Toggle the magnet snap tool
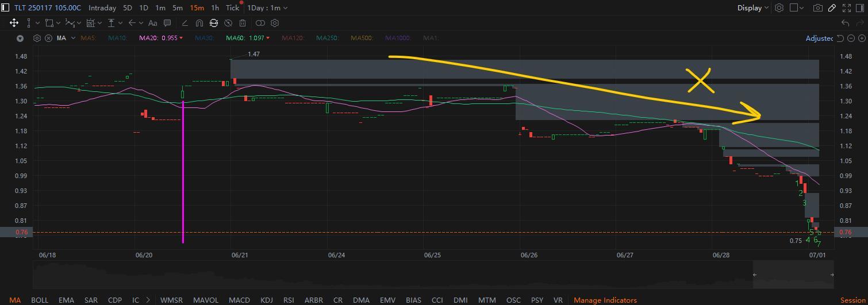This screenshot has width=868, height=305. coord(199,23)
